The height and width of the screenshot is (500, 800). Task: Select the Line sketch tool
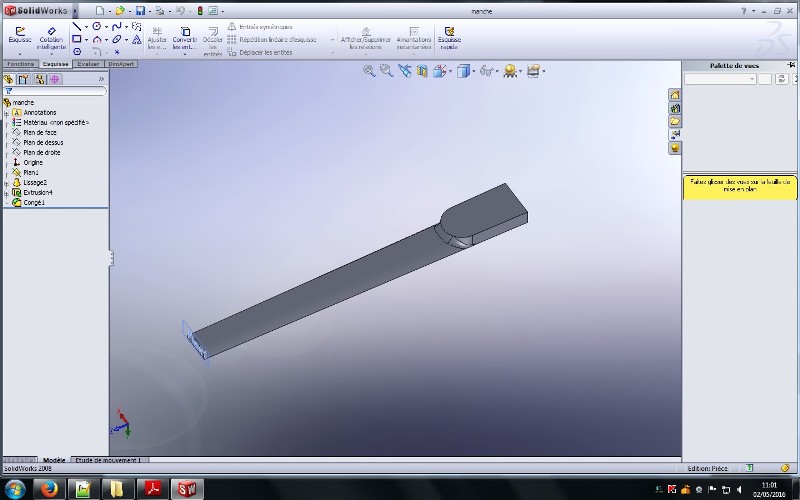77,26
